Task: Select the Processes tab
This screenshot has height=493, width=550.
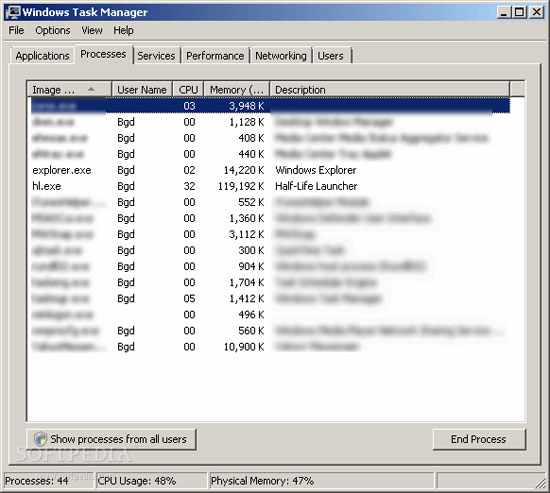Action: pos(103,54)
